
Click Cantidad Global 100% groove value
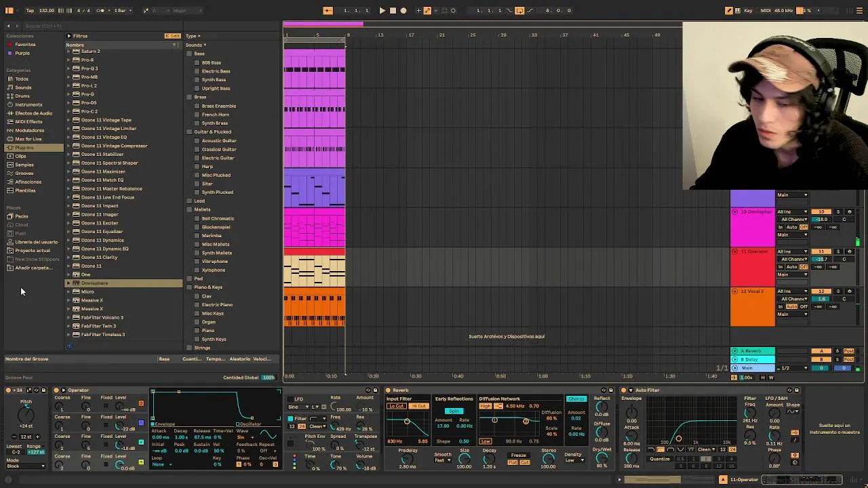269,378
